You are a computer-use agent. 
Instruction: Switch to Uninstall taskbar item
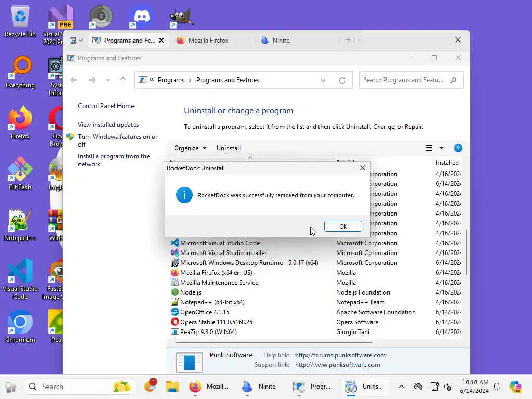tap(364, 387)
